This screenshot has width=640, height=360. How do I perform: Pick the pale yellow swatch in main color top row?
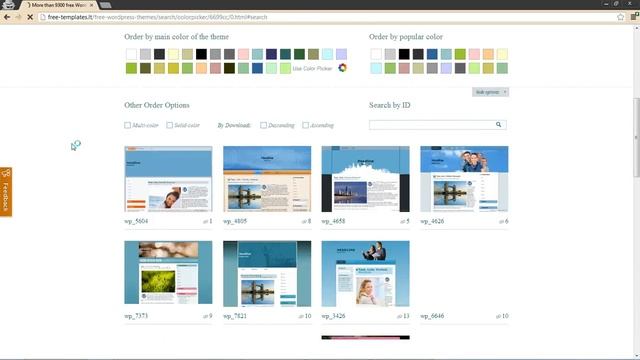(x=173, y=54)
